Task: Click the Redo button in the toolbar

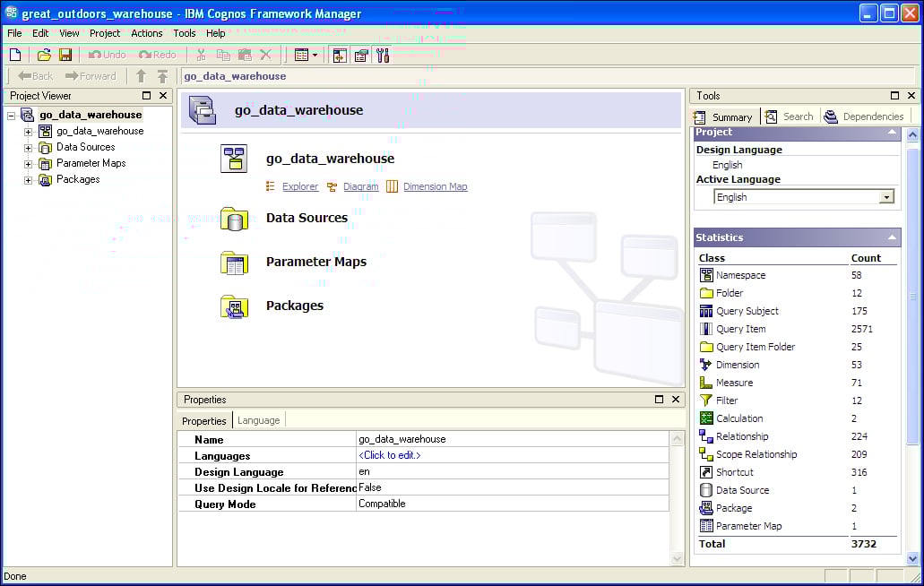Action: (158, 55)
